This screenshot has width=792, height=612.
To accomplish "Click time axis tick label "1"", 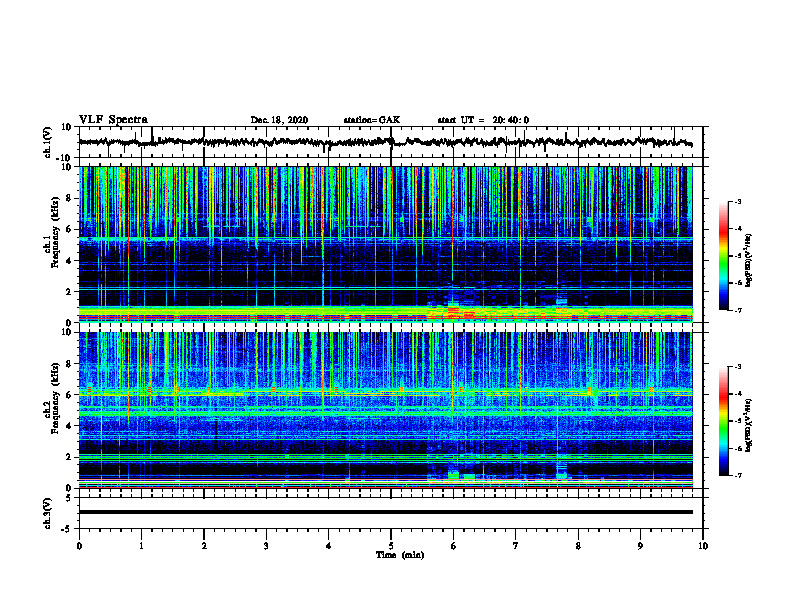I will (x=141, y=546).
